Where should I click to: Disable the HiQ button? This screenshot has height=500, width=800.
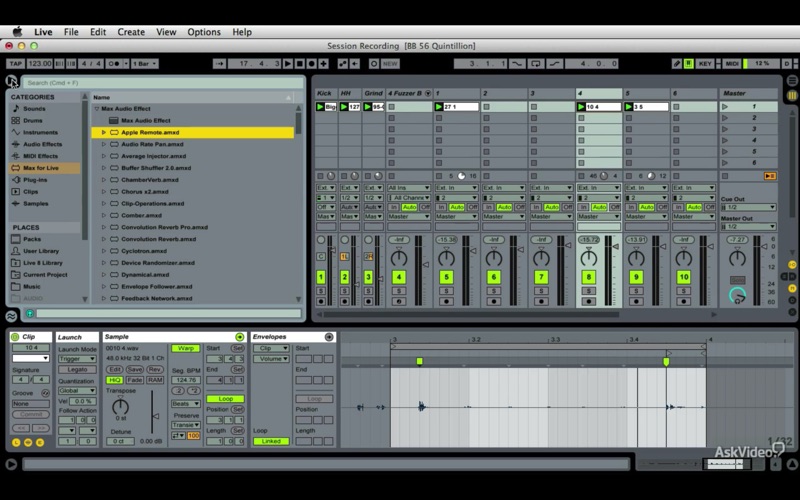click(114, 380)
